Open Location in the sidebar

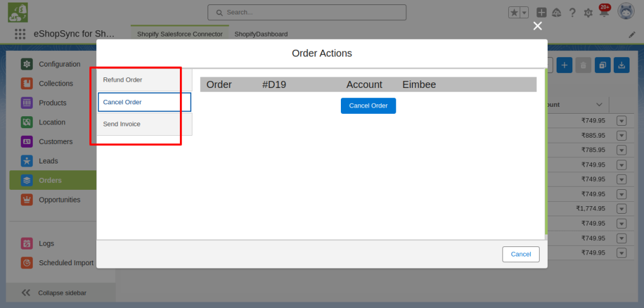click(x=52, y=123)
